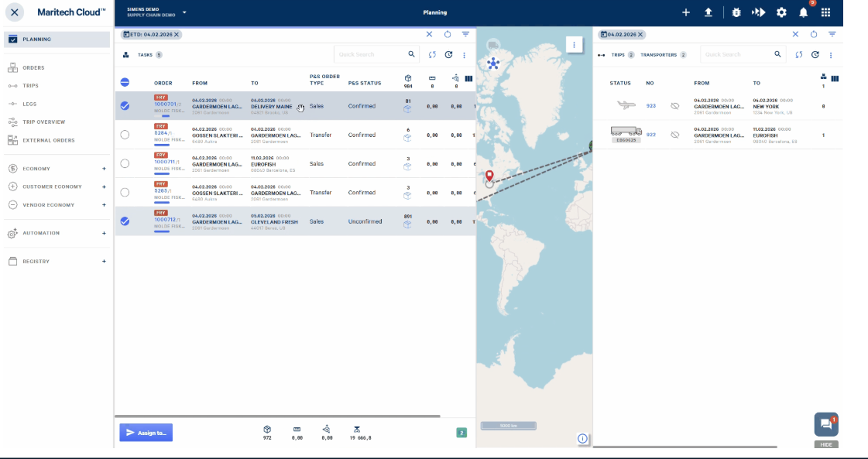Toggle visibility eye for trip 923

(x=674, y=106)
